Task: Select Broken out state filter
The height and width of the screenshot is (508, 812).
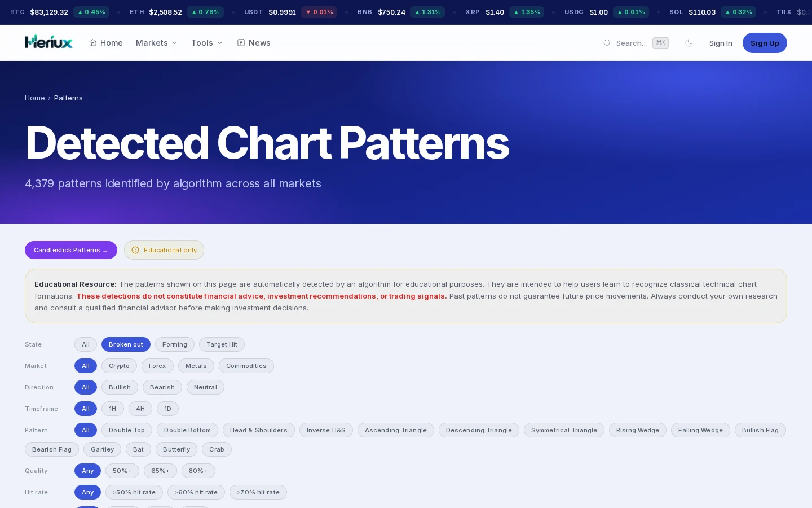Action: point(126,344)
